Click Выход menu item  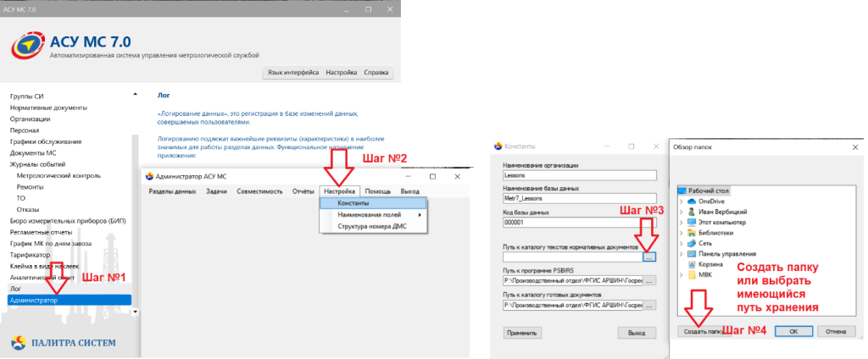[x=409, y=191]
